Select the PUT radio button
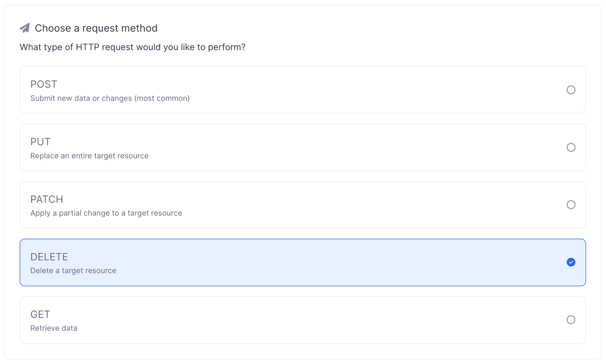The width and height of the screenshot is (606, 364). [x=571, y=147]
